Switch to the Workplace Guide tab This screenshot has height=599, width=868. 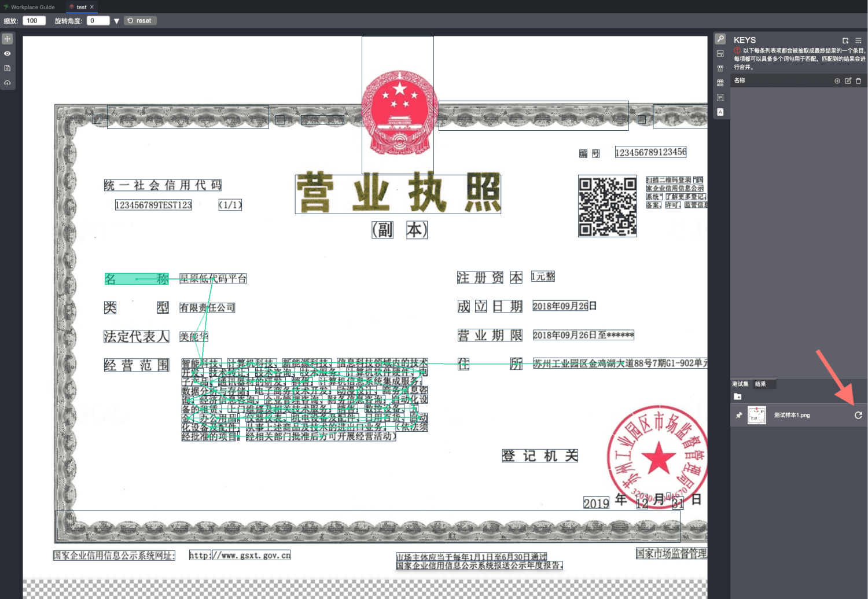tap(29, 7)
